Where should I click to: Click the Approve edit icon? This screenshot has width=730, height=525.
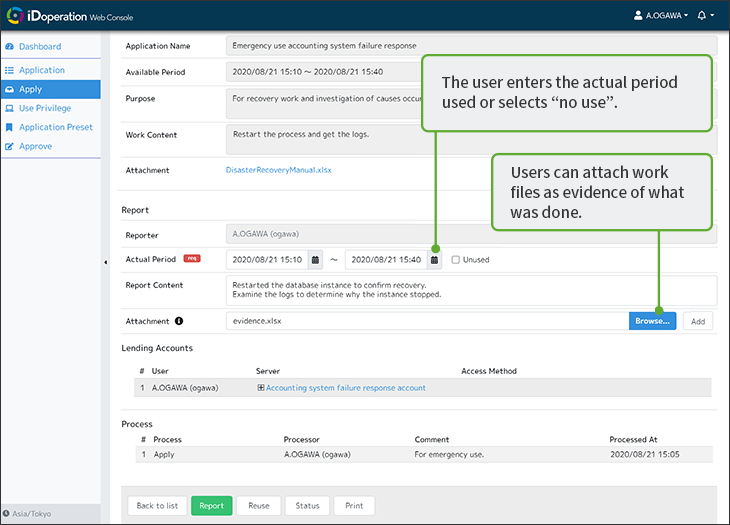point(9,147)
